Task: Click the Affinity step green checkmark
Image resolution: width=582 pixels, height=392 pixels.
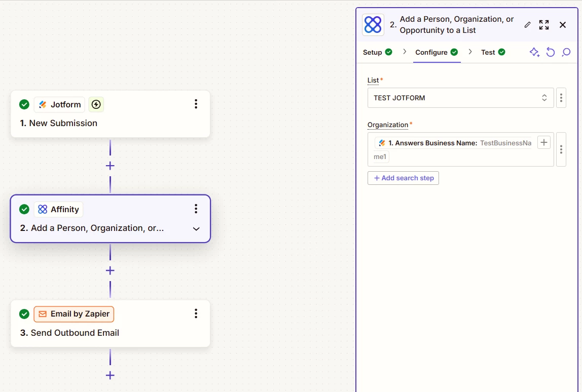Action: click(24, 209)
